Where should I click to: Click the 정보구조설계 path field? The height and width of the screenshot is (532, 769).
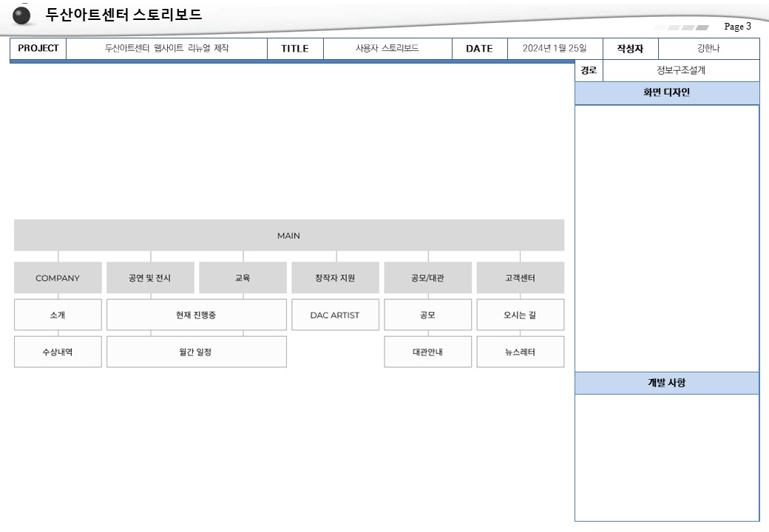point(681,70)
